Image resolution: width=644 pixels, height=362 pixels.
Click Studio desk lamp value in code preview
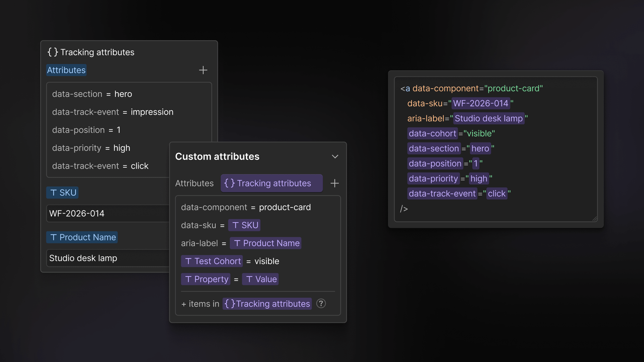489,118
